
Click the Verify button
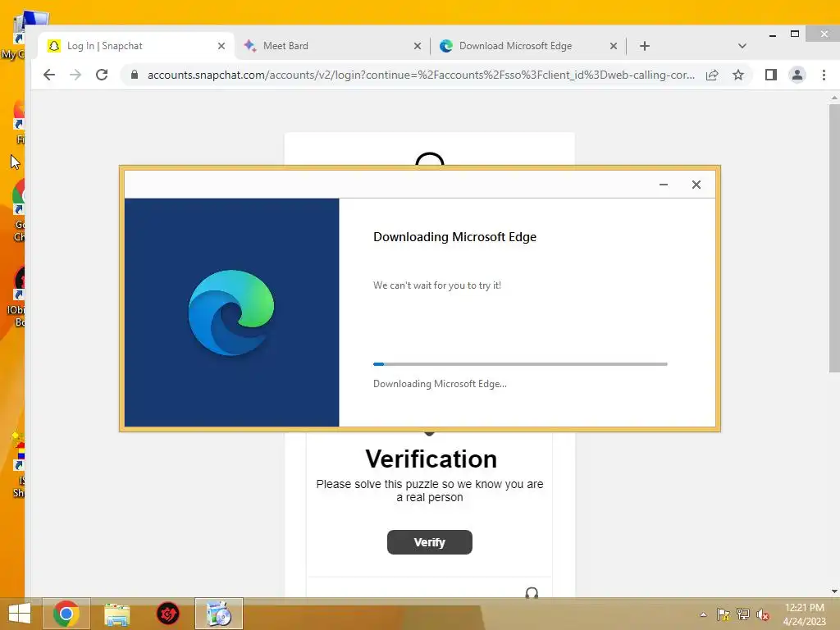(x=430, y=542)
